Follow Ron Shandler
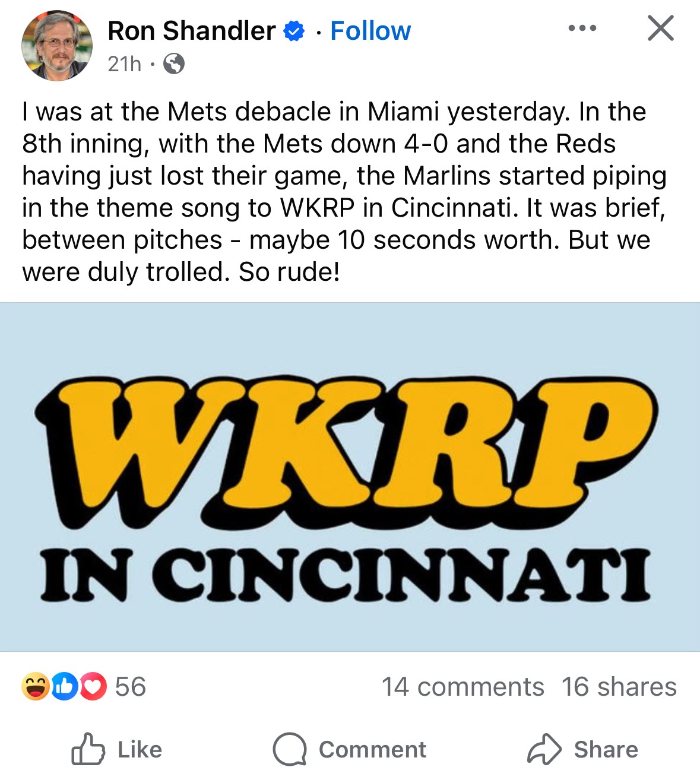 370,30
